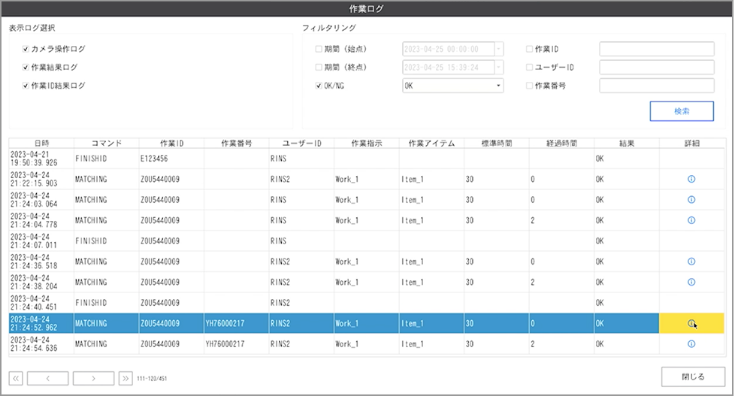Sort by 日時 column header

(41, 143)
